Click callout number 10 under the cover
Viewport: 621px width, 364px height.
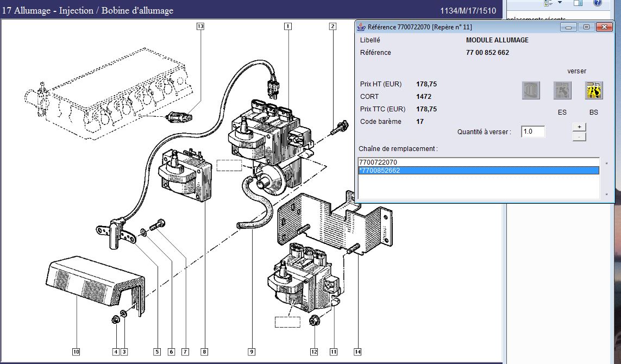point(76,352)
